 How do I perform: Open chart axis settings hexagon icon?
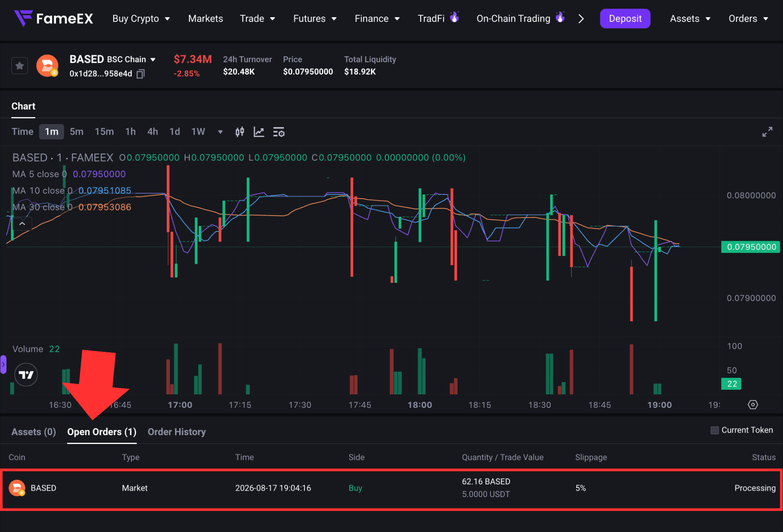tap(753, 404)
